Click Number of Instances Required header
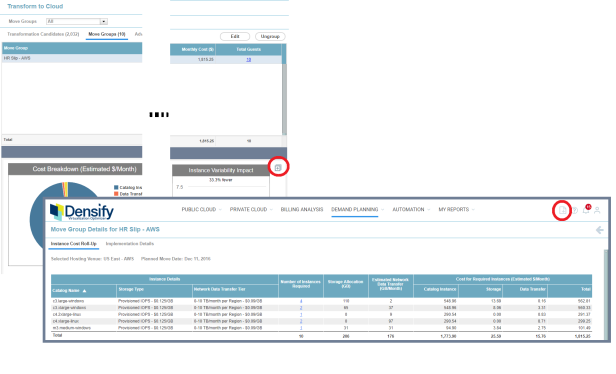Image resolution: width=616 pixels, height=374 pixels. coord(301,286)
